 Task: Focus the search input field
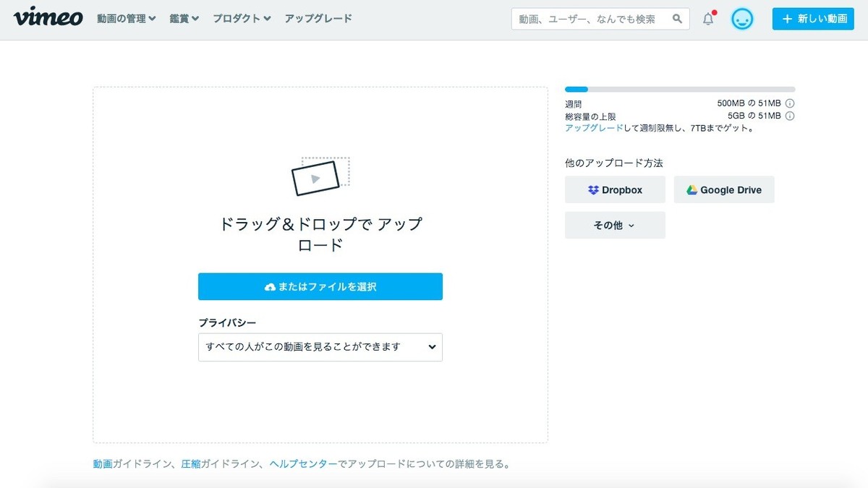590,20
